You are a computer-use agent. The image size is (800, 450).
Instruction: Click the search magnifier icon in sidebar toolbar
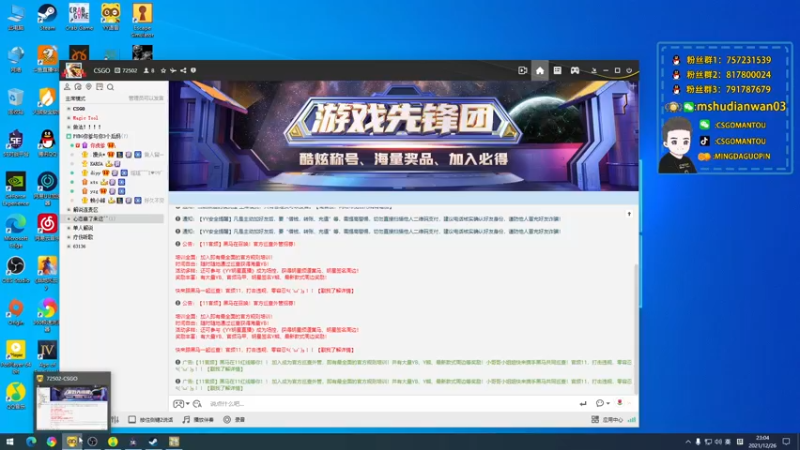[110, 87]
